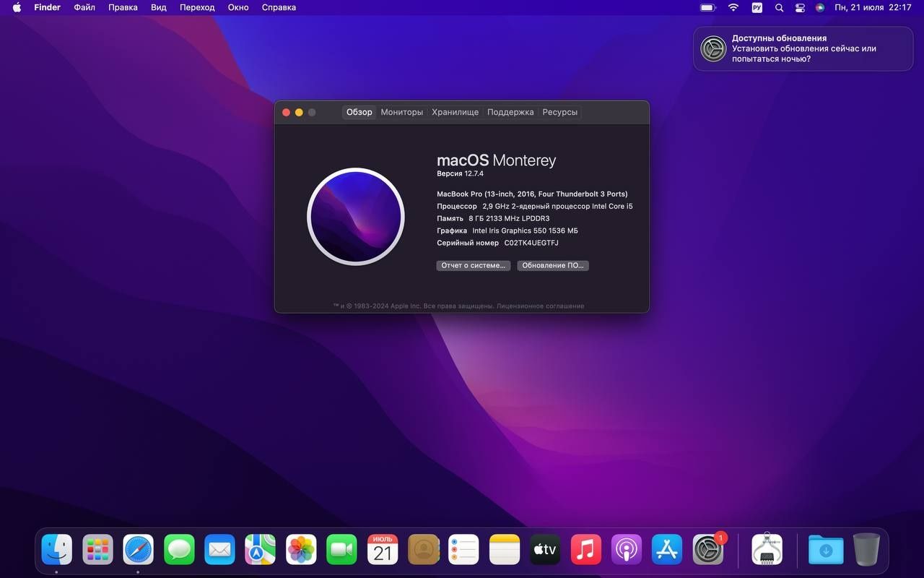
Task: Open Calendar showing July 21
Action: click(383, 550)
